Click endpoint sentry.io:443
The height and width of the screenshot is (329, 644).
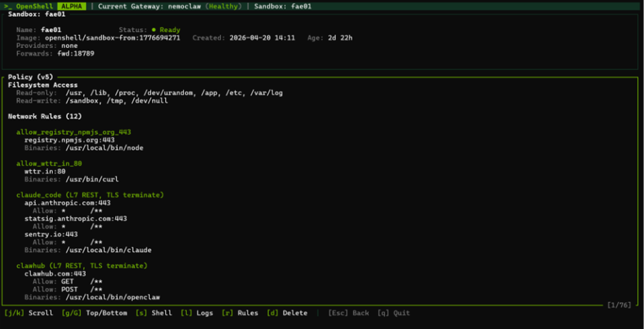tap(51, 234)
